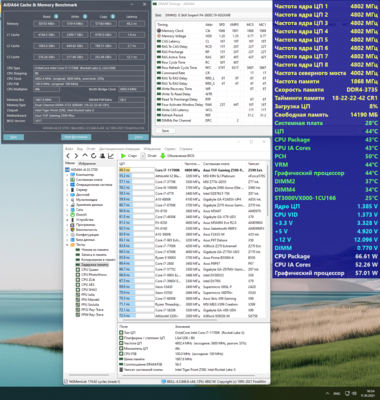Click the system tray overflow chevron
The height and width of the screenshot is (400, 380).
pyautogui.click(x=327, y=393)
